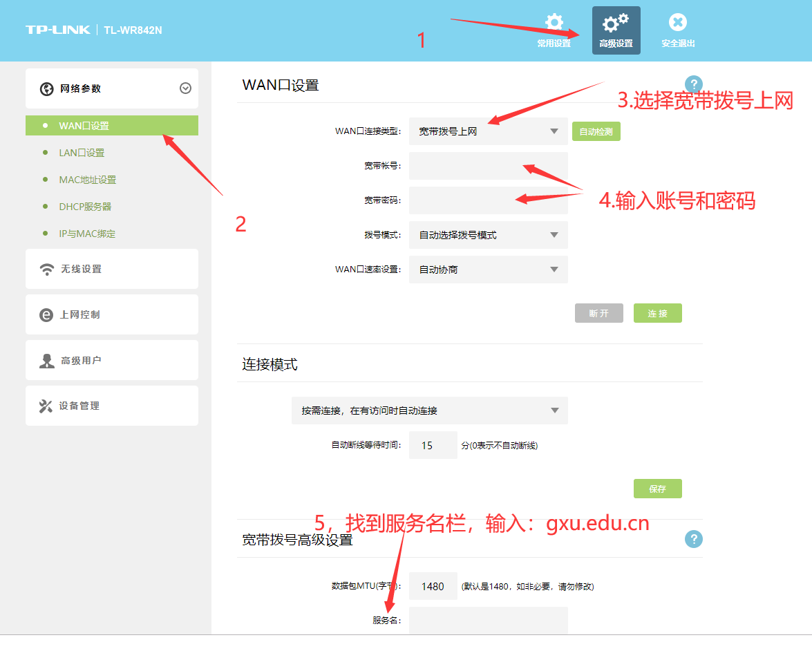Open WAN口连接类型 dropdown
The image size is (812, 651).
[488, 131]
